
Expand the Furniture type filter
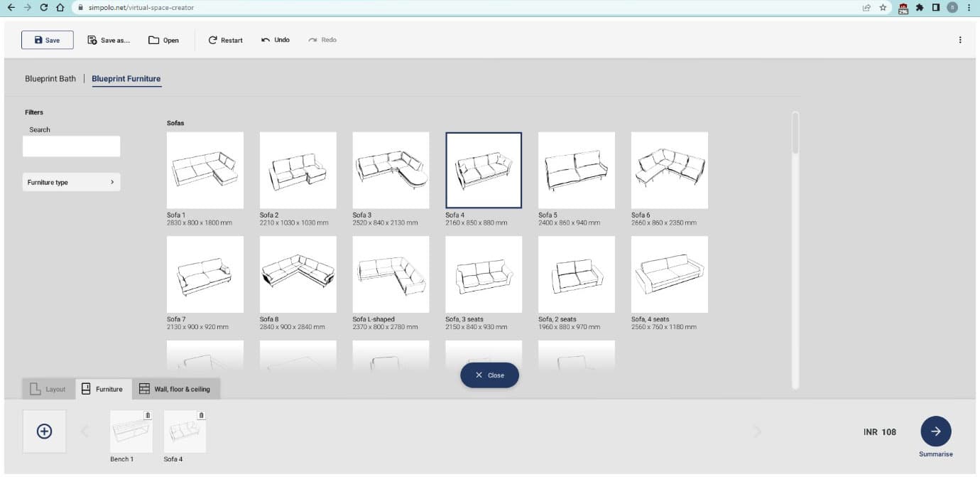[x=72, y=183]
